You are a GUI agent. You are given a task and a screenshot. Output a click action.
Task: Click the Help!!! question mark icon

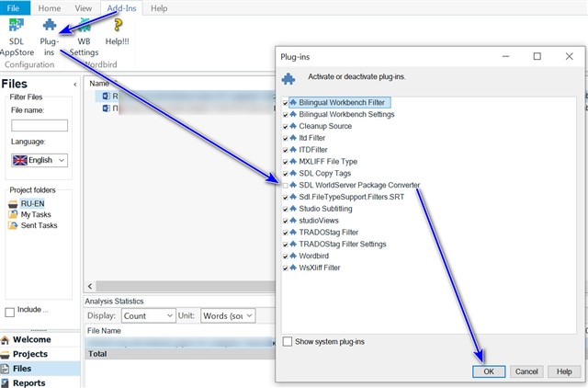point(118,26)
